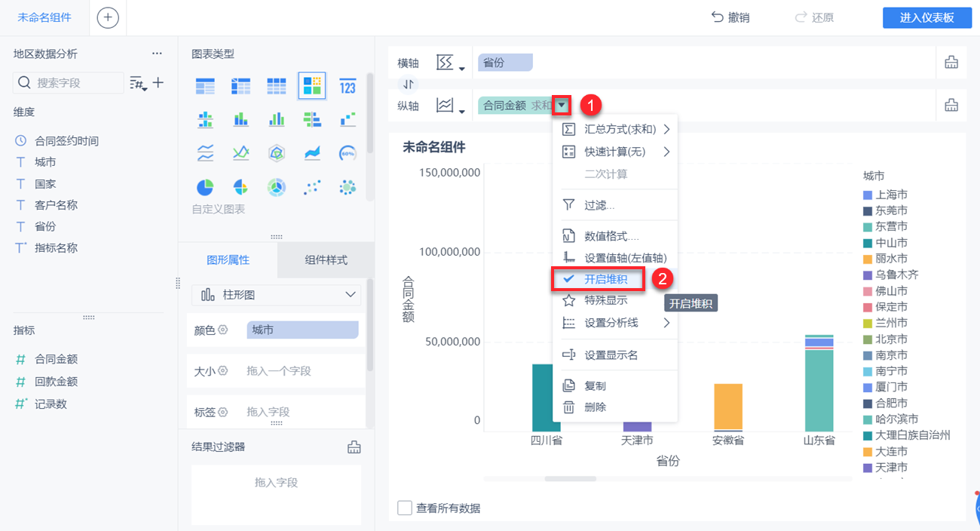This screenshot has width=980, height=531.
Task: Pick the 60% gauge chart icon
Action: click(x=348, y=153)
